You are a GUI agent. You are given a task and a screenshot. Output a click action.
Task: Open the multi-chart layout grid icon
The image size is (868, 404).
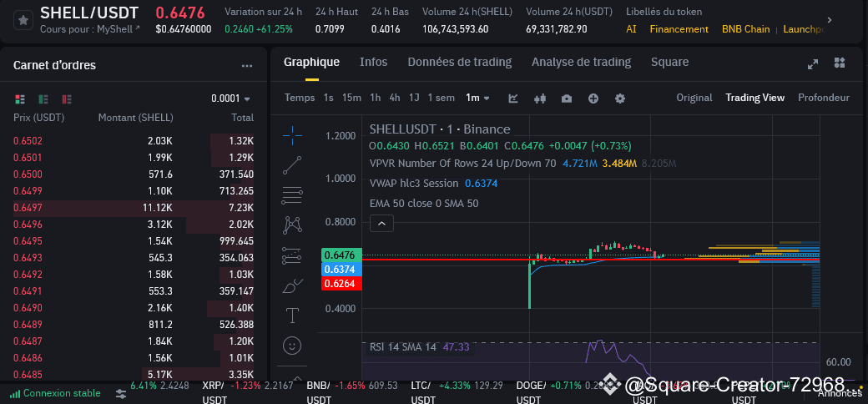pos(840,63)
